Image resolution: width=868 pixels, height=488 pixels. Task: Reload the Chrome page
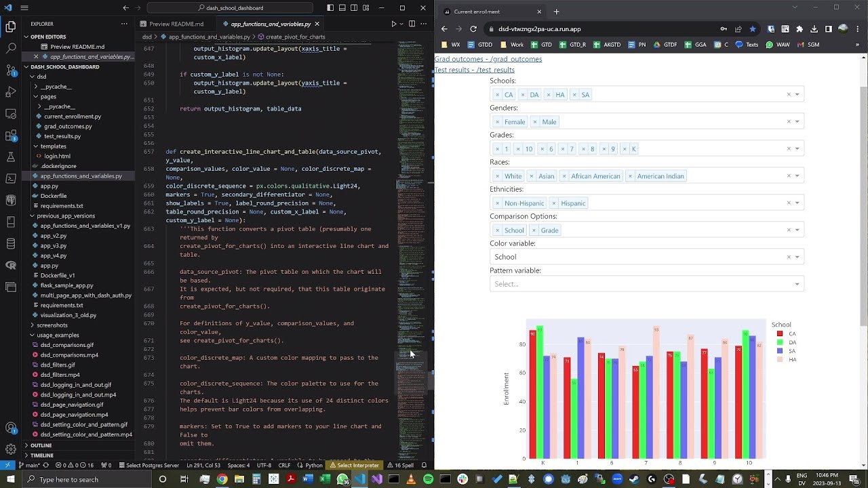coord(473,29)
